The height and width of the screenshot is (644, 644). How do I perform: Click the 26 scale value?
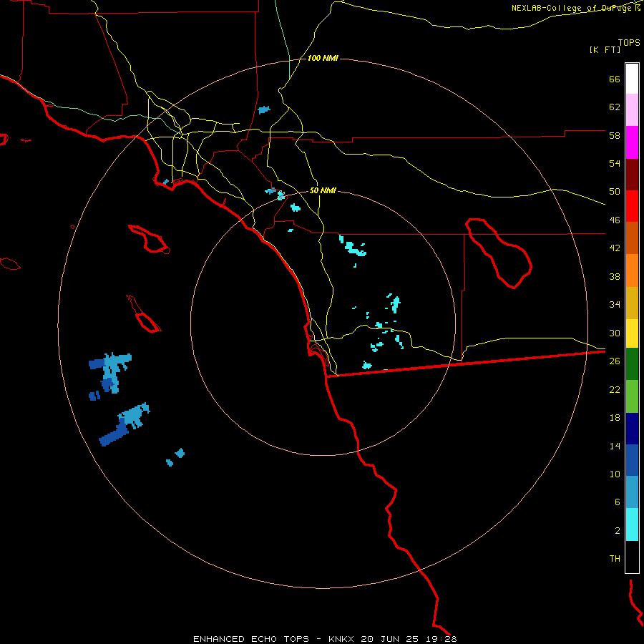(615, 361)
